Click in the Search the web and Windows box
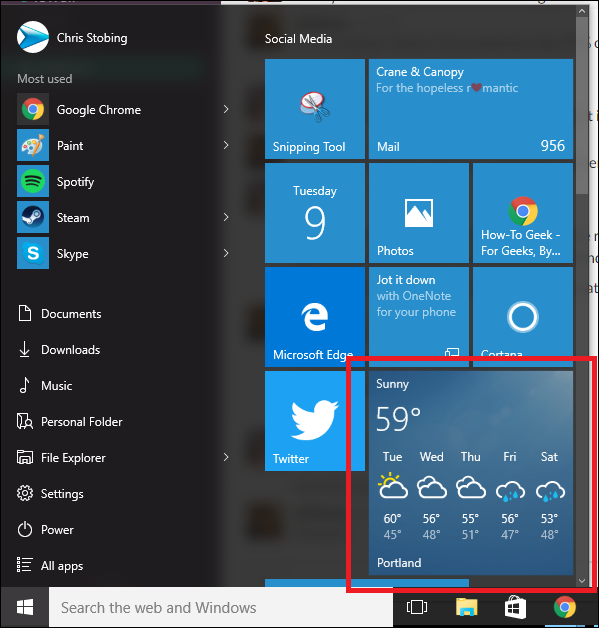This screenshot has height=628, width=599. 221,608
